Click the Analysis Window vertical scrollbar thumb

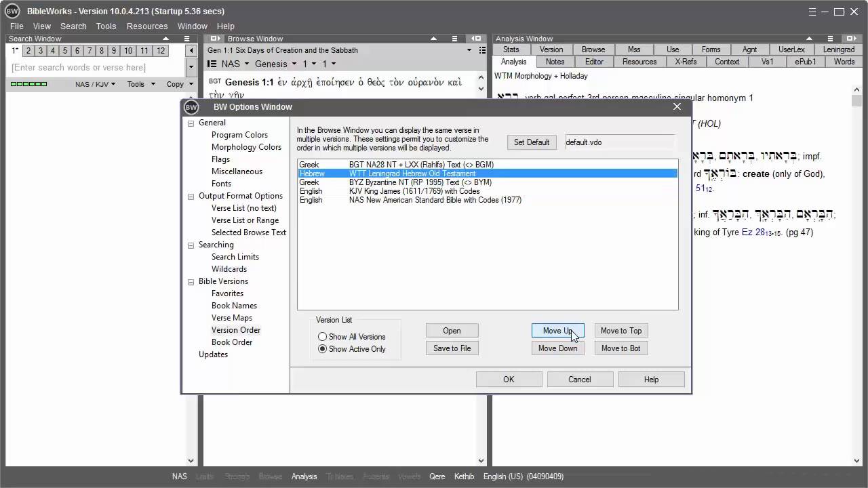click(x=856, y=100)
